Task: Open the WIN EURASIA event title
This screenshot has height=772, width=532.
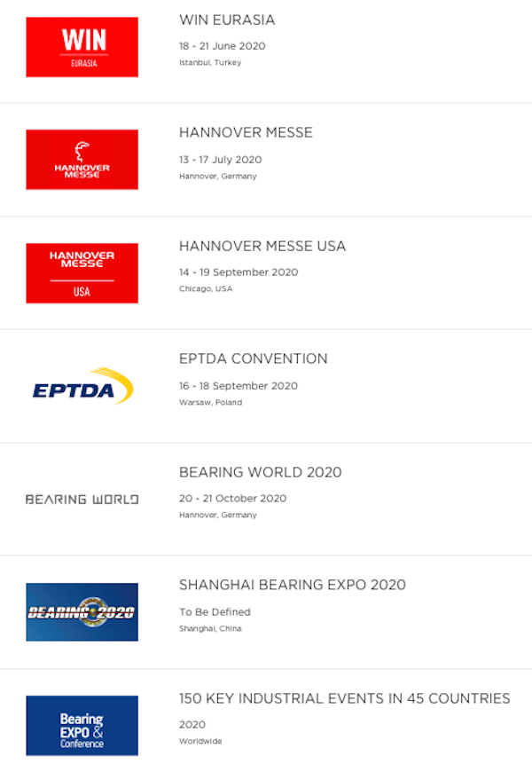Action: click(x=227, y=20)
